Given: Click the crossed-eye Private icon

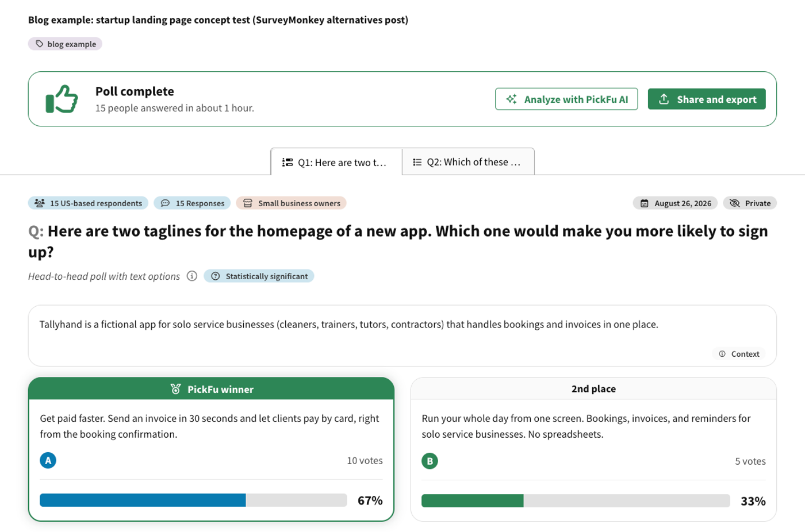Looking at the screenshot, I should [734, 203].
